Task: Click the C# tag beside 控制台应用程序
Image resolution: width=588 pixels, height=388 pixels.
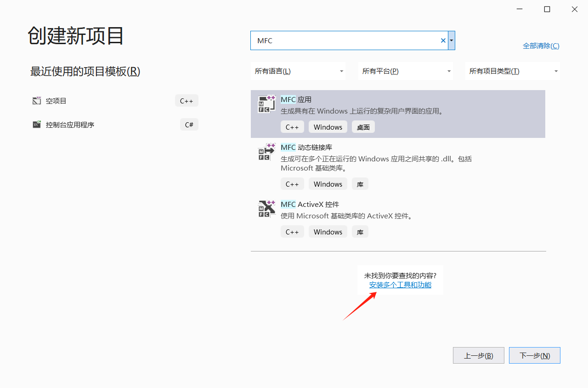Action: pos(189,125)
